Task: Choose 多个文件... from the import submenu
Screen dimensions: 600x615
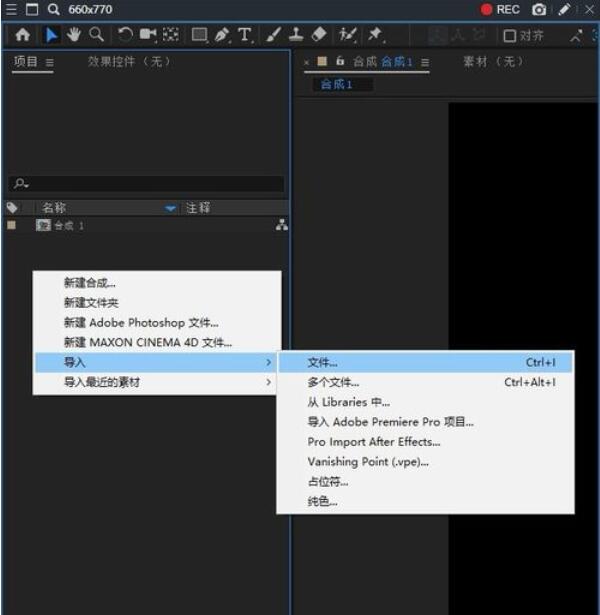Action: pos(425,382)
